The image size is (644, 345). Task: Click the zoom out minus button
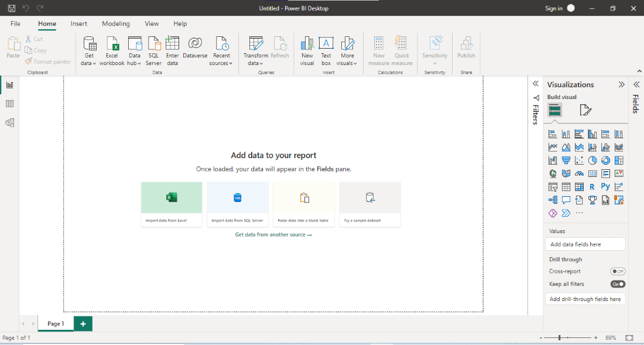pos(541,337)
